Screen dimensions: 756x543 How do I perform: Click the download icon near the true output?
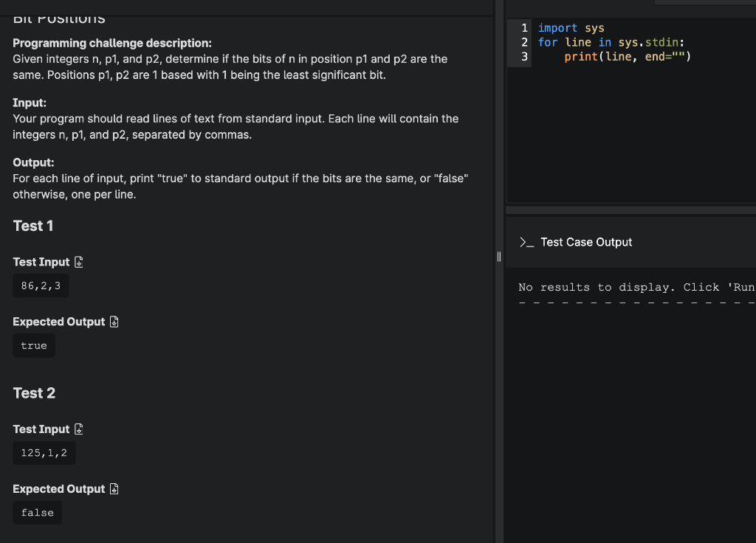[114, 321]
